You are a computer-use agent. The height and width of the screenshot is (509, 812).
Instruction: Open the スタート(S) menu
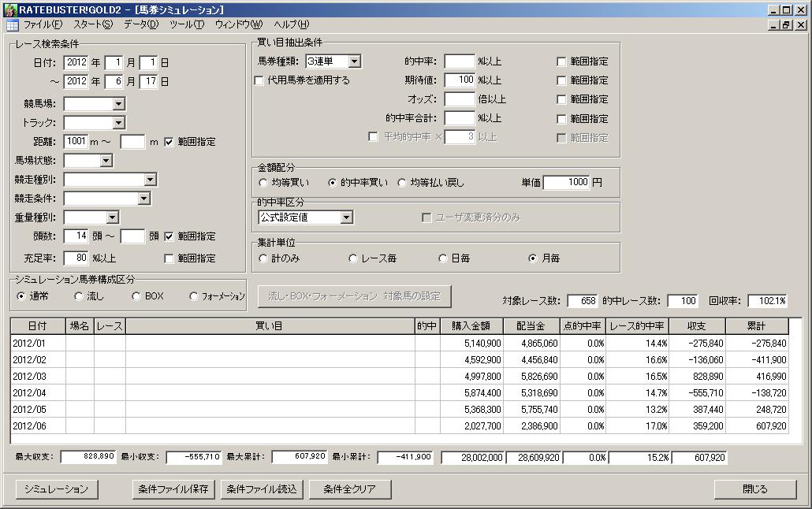pos(93,24)
